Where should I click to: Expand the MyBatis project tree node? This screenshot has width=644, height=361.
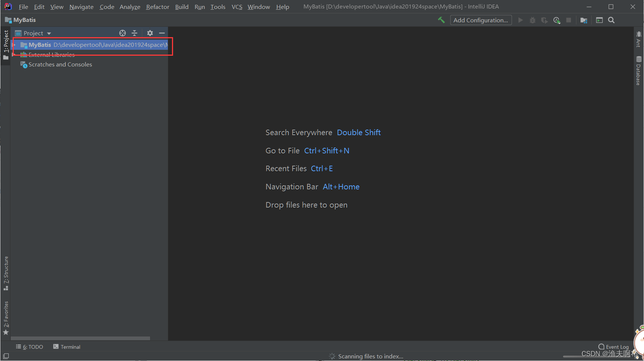[14, 45]
